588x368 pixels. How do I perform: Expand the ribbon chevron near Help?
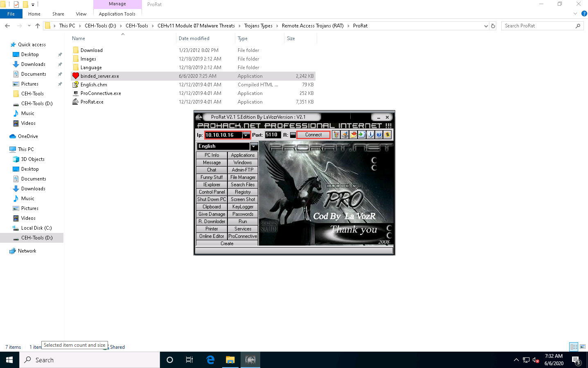[575, 14]
